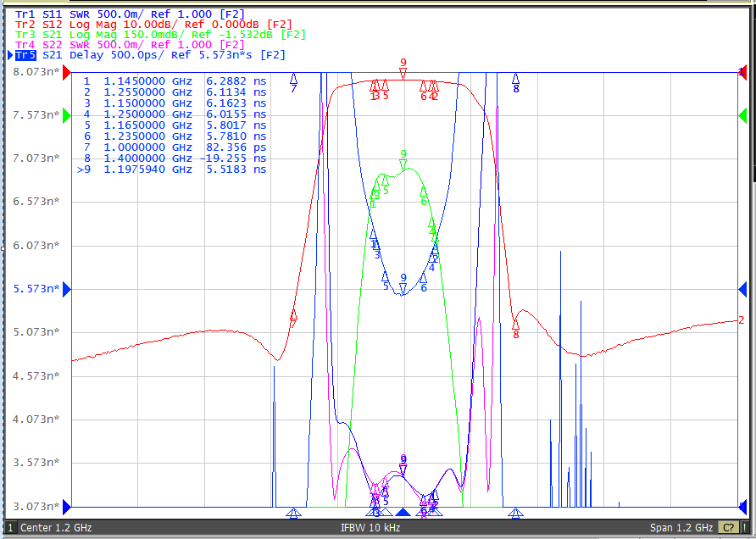Viewport: 756px width, 539px height.
Task: Click the exclamation warning indicator in status bar
Action: (744, 527)
